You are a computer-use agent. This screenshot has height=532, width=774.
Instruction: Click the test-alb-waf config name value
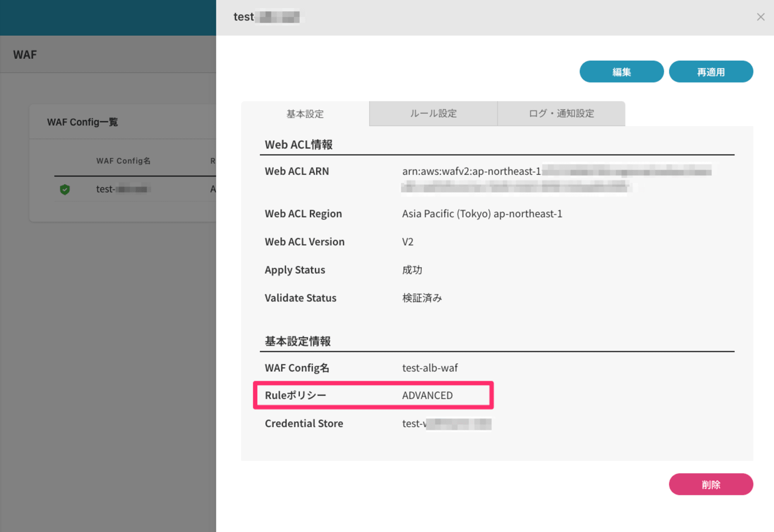pos(430,368)
